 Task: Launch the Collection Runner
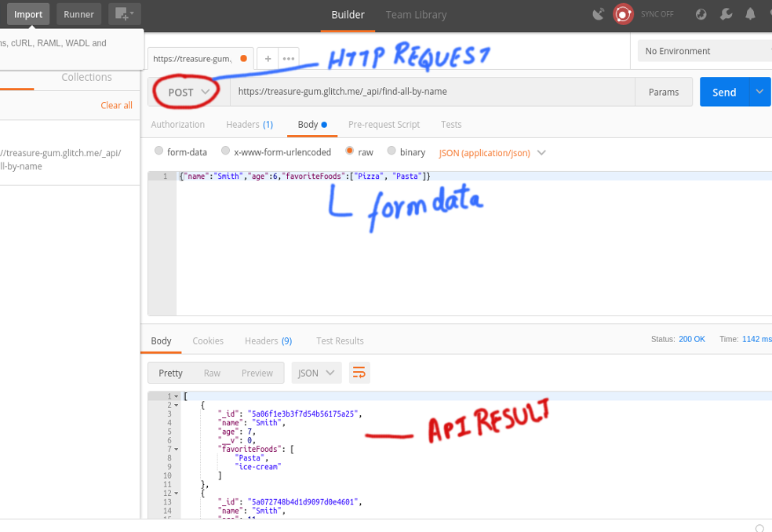coord(78,13)
